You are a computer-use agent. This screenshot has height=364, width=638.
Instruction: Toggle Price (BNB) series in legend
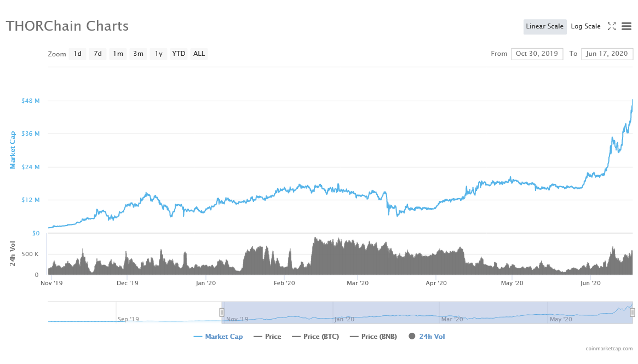pyautogui.click(x=373, y=337)
